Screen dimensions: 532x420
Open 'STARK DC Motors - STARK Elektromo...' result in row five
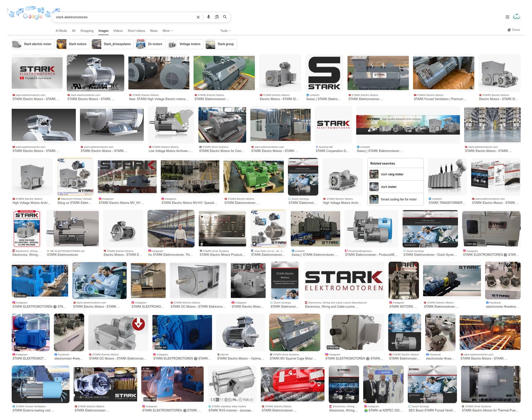tap(198, 307)
